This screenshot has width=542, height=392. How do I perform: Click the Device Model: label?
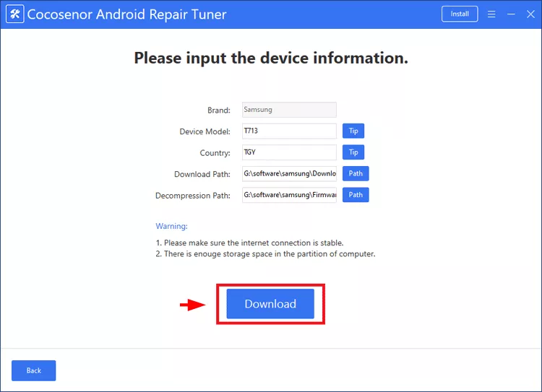click(205, 131)
